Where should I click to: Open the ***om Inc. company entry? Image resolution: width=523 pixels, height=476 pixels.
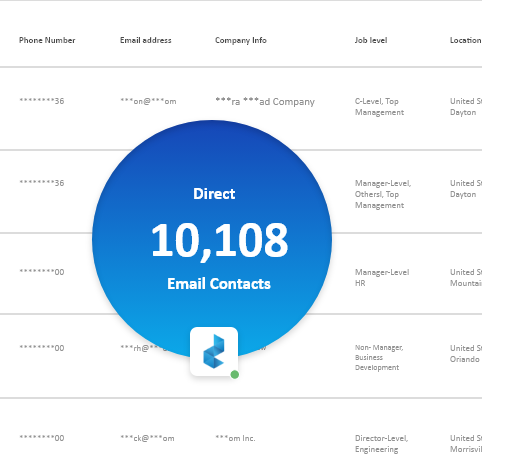pyautogui.click(x=235, y=438)
